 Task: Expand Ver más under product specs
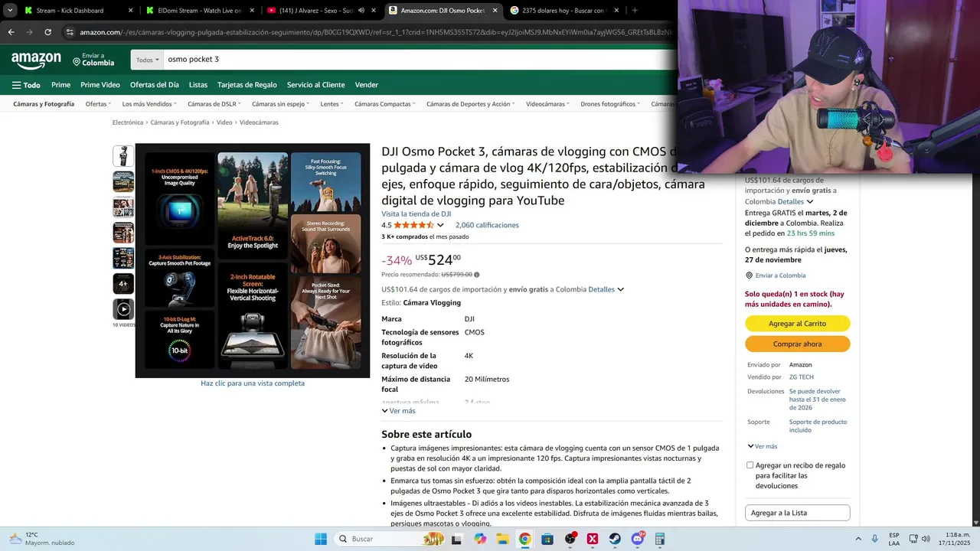click(398, 411)
